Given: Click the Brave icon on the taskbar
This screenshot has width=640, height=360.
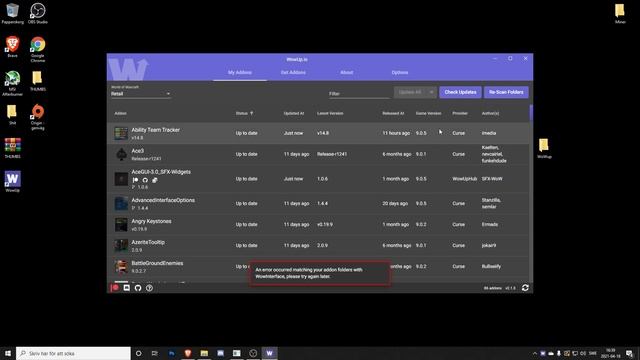Looking at the screenshot, I should click(x=188, y=353).
